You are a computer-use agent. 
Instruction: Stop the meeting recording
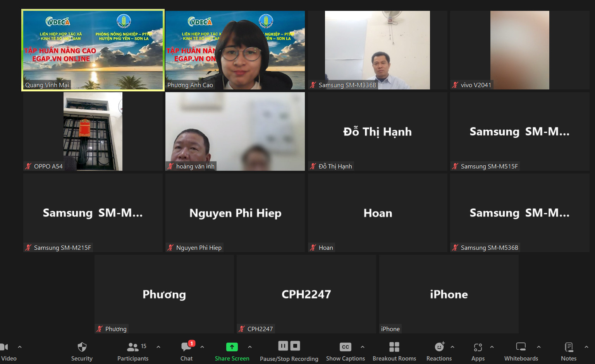pyautogui.click(x=295, y=346)
